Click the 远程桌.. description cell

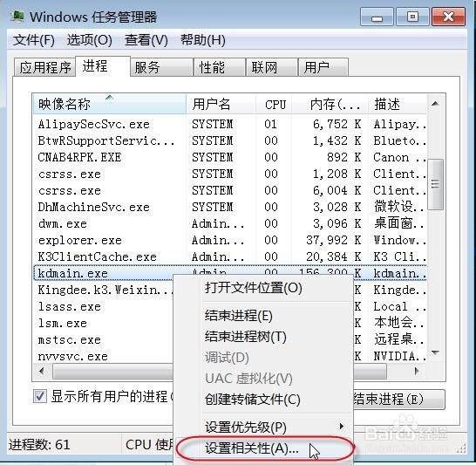pyautogui.click(x=399, y=339)
